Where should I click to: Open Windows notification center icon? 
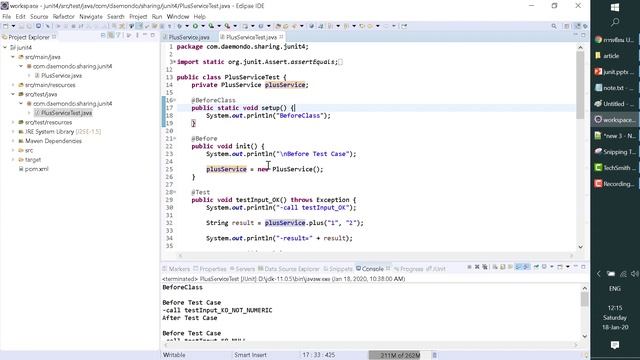pos(615,345)
